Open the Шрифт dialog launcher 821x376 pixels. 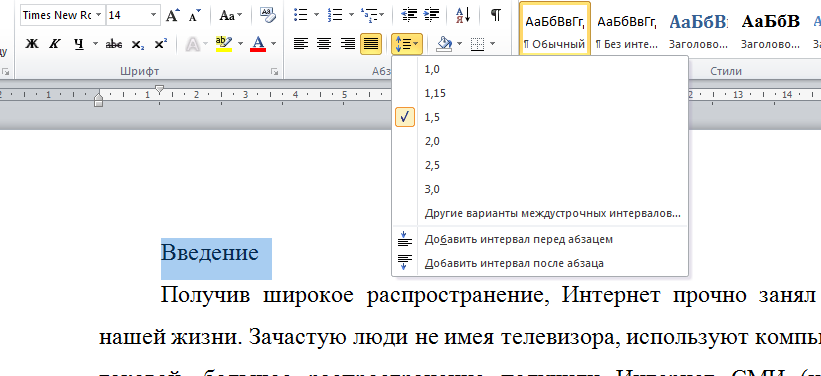click(x=275, y=72)
